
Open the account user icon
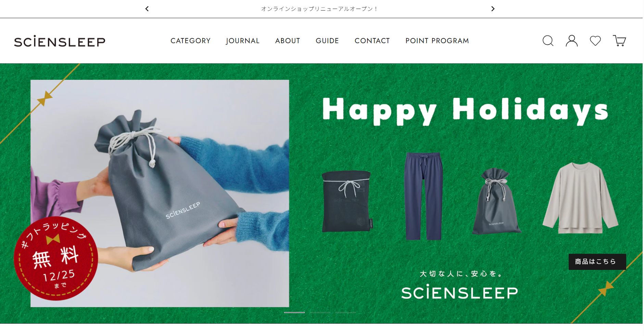click(571, 41)
